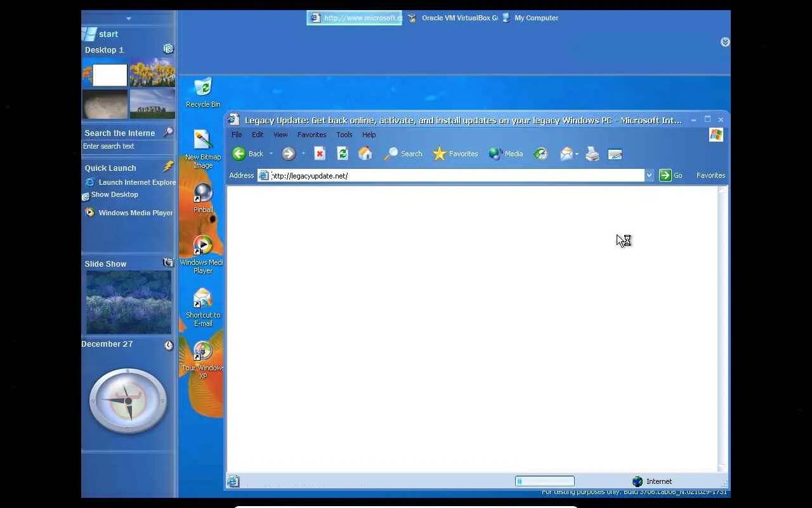The height and width of the screenshot is (508, 812).
Task: Switch to the microsoft.com taskbar button
Action: point(355,18)
